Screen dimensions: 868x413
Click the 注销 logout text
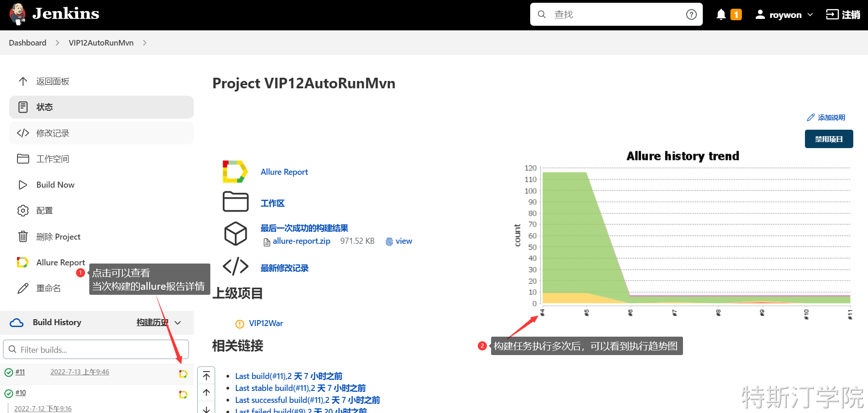851,15
